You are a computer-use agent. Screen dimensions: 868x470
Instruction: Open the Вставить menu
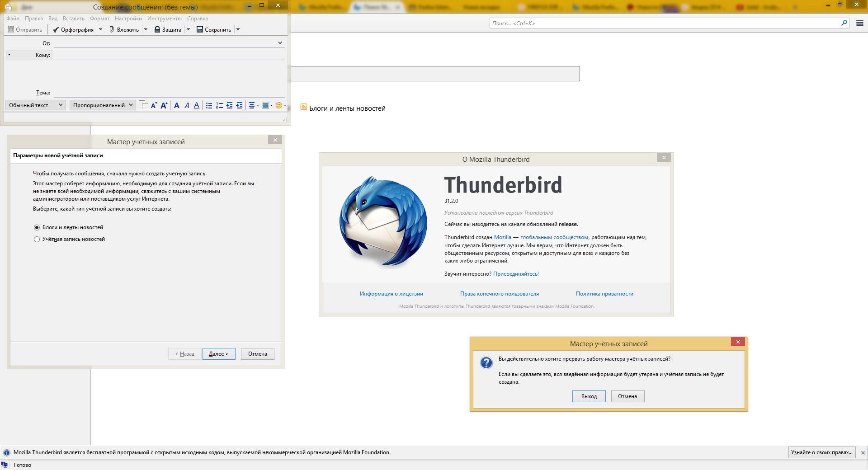pos(74,19)
